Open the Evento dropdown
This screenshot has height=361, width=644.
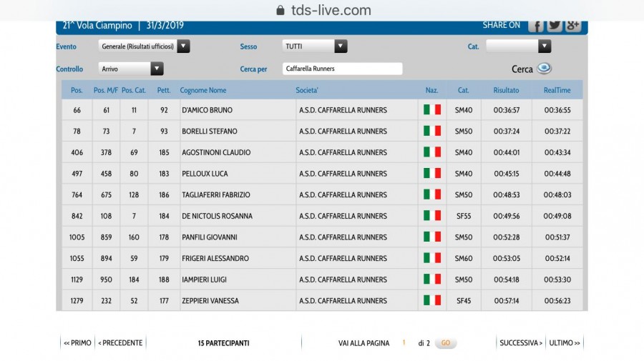click(144, 46)
